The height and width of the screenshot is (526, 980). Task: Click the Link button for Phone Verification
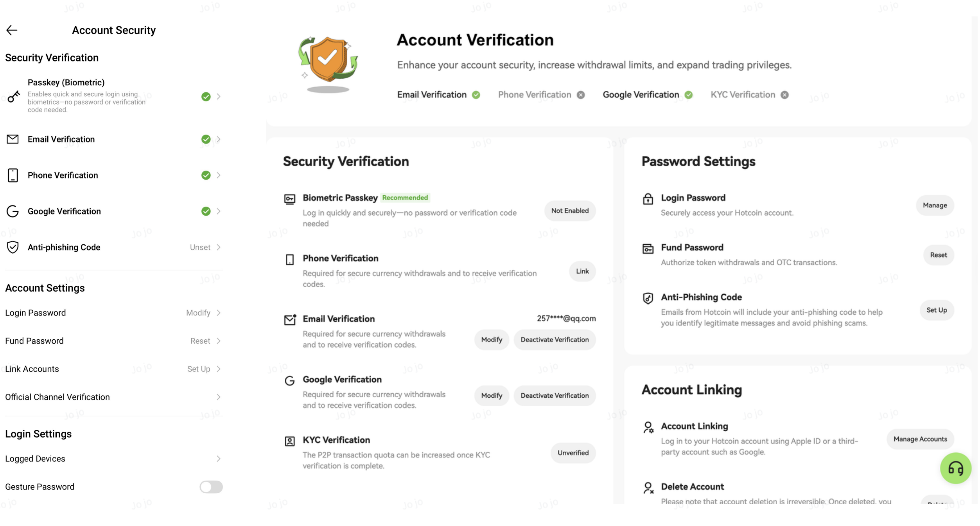(x=582, y=271)
